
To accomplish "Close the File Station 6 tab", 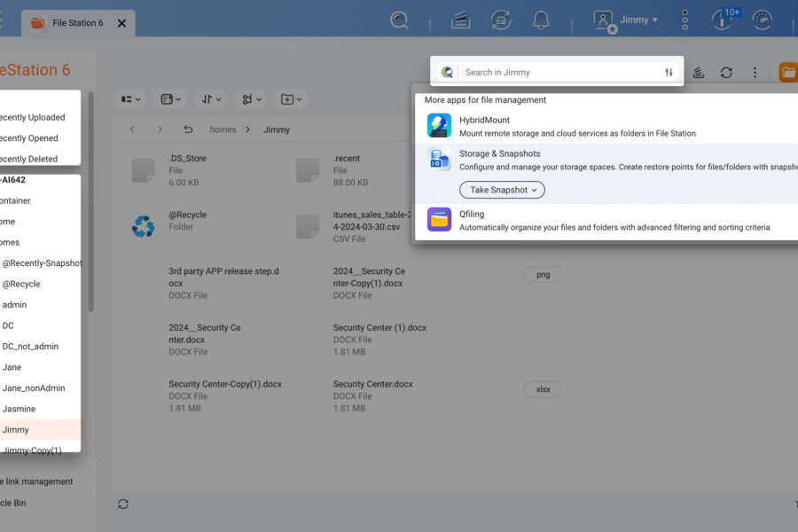I will [x=121, y=23].
